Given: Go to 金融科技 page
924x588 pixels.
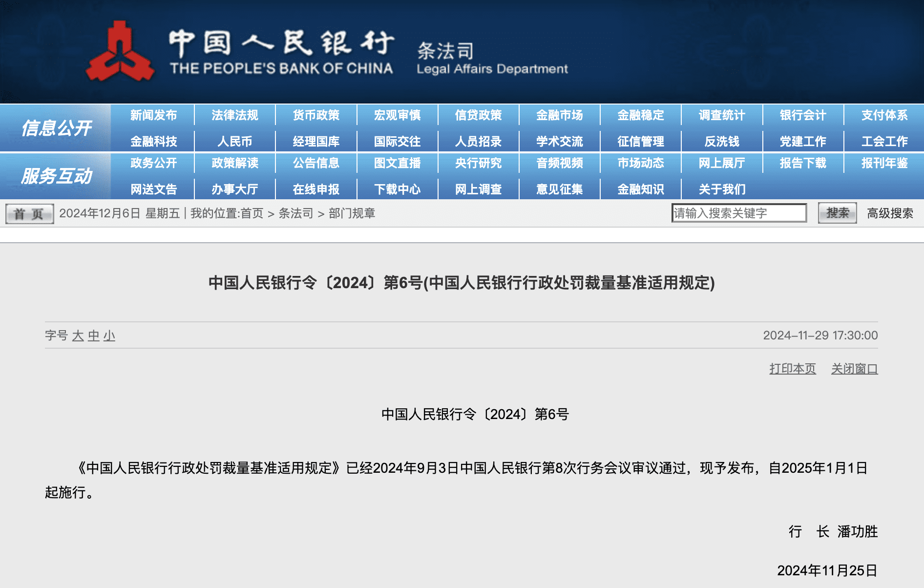Looking at the screenshot, I should pos(153,142).
